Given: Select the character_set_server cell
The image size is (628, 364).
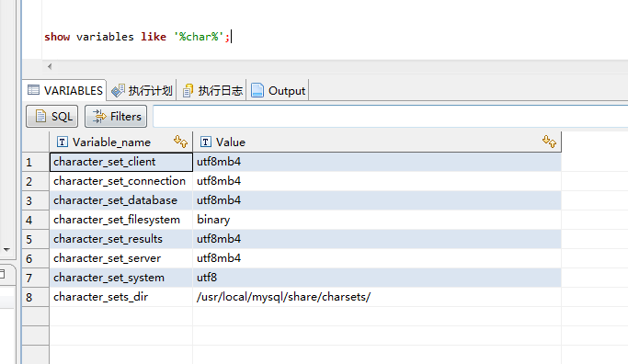Looking at the screenshot, I should click(121, 258).
